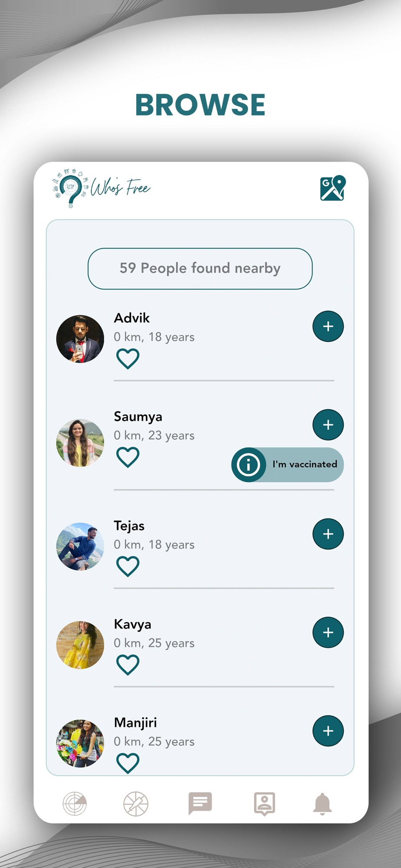401x868 pixels.
Task: Favorite Tejas using heart icon
Action: click(128, 566)
